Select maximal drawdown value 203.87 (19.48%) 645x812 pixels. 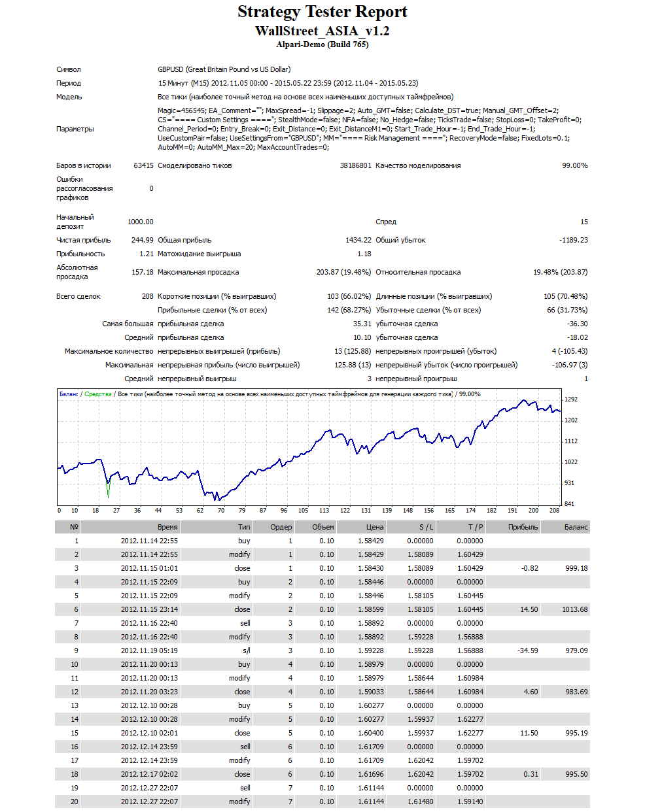(x=344, y=272)
